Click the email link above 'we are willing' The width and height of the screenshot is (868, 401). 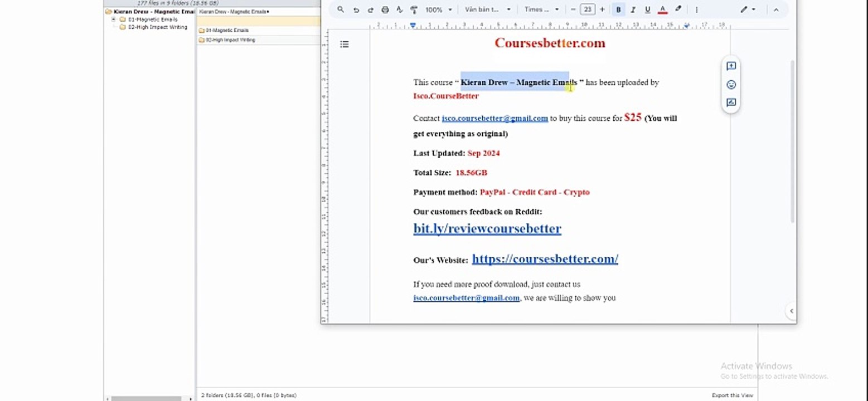coord(466,298)
